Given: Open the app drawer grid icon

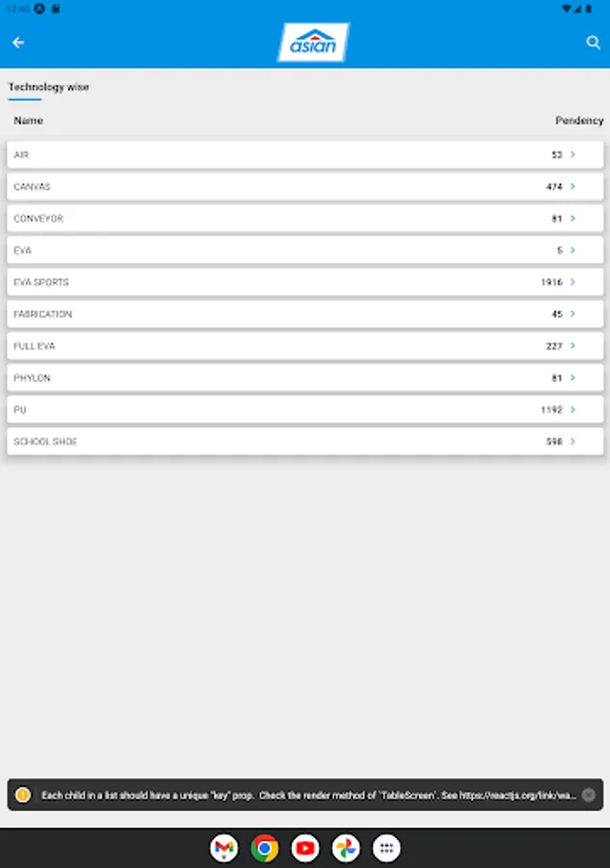Looking at the screenshot, I should (386, 848).
